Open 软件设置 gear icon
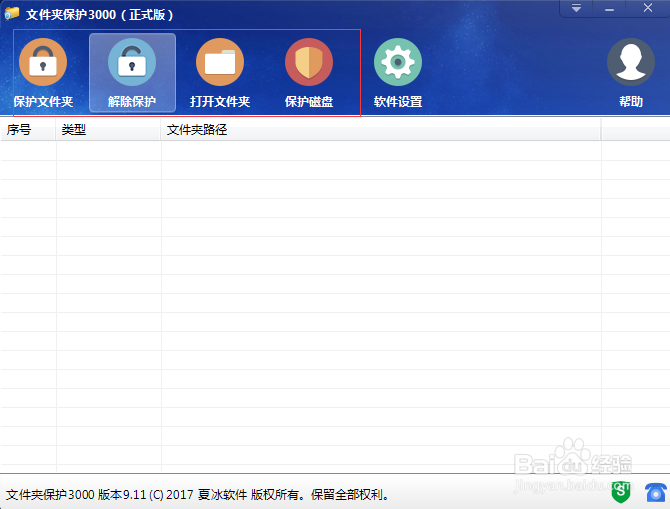This screenshot has width=670, height=509. click(x=398, y=62)
